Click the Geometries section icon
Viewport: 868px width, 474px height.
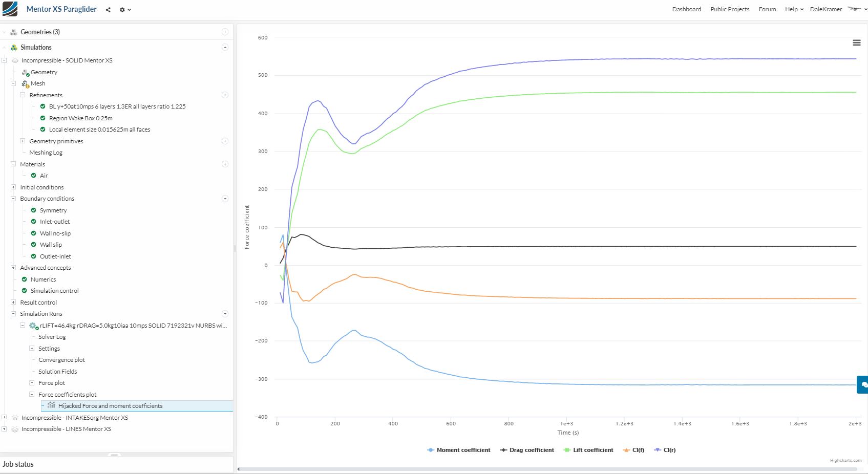[14, 32]
